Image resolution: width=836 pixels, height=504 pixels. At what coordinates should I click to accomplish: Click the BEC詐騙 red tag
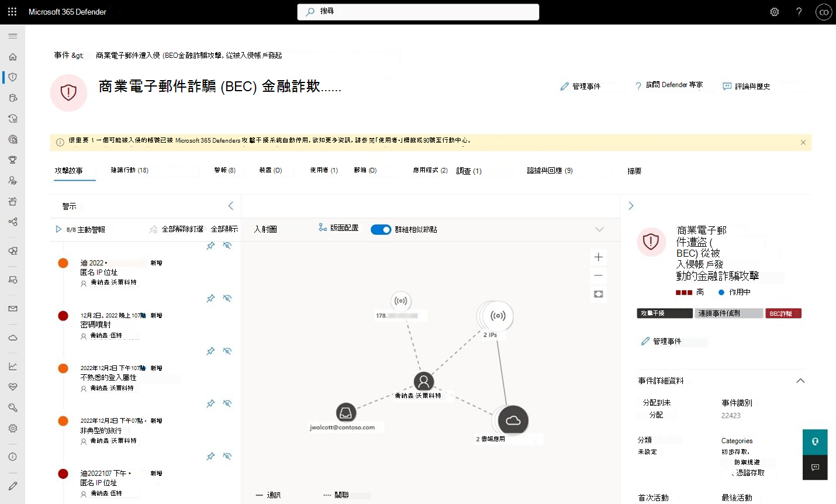tap(783, 313)
